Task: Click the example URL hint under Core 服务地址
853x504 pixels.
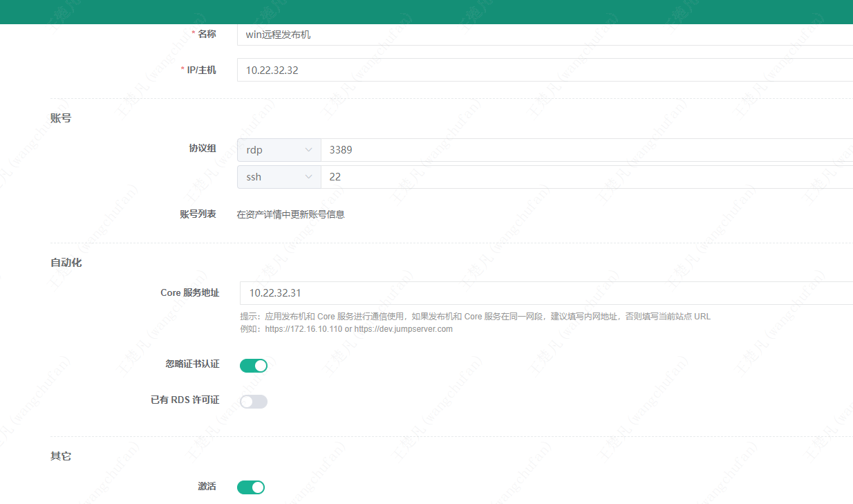Action: click(x=346, y=329)
